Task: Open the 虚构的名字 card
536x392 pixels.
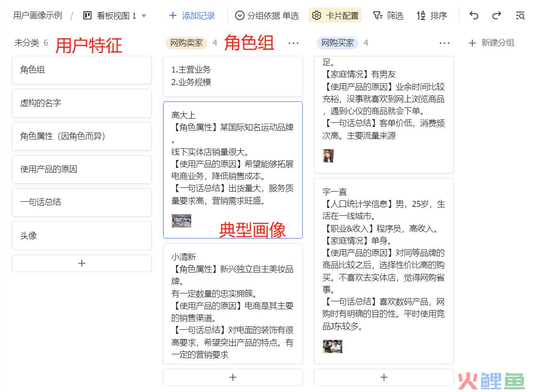Action: [x=82, y=103]
